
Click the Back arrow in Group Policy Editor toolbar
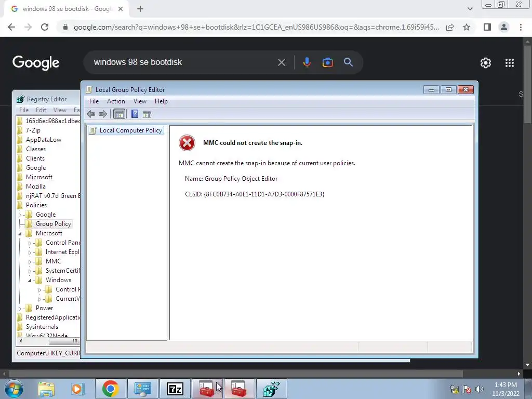pos(90,114)
